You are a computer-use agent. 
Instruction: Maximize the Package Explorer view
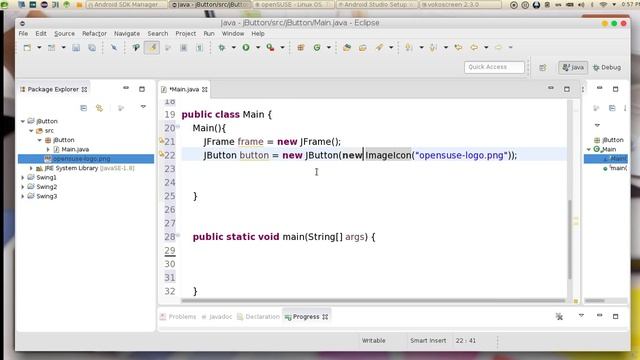(x=142, y=89)
